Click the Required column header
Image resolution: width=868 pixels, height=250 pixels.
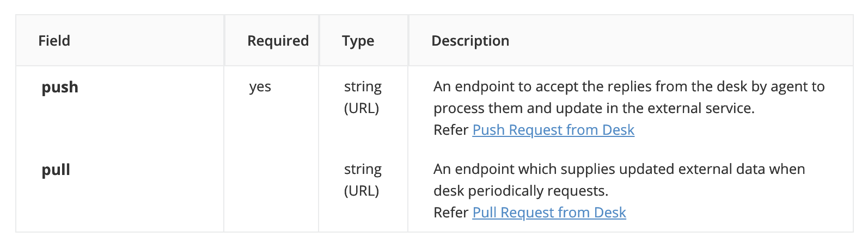(278, 41)
